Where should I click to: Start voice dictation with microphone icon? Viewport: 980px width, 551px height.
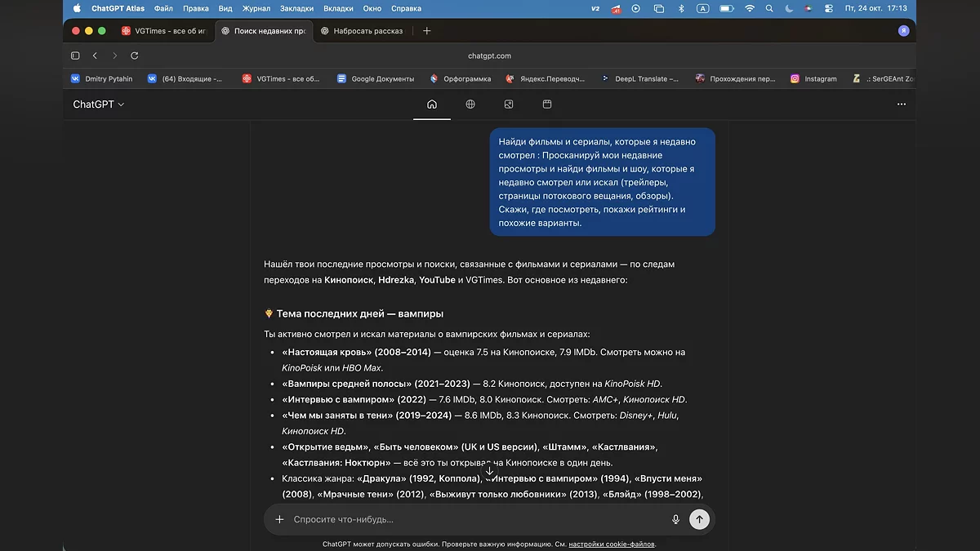coord(675,519)
